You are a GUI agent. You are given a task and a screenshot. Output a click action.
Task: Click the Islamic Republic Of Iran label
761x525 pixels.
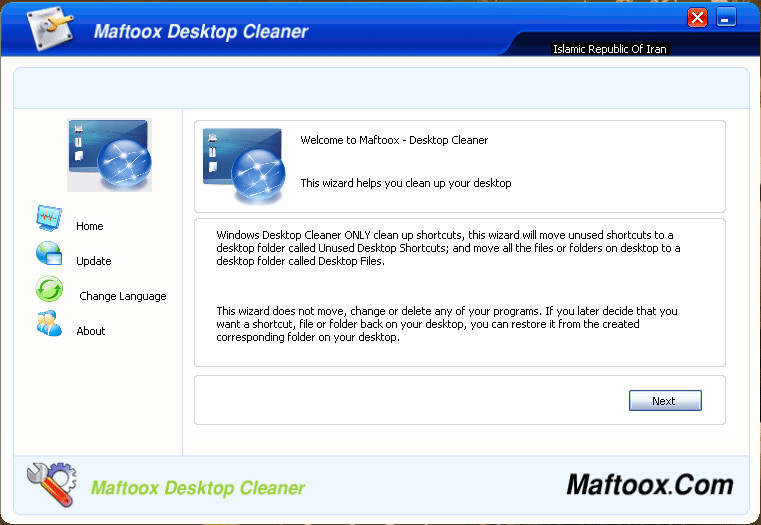tap(610, 49)
